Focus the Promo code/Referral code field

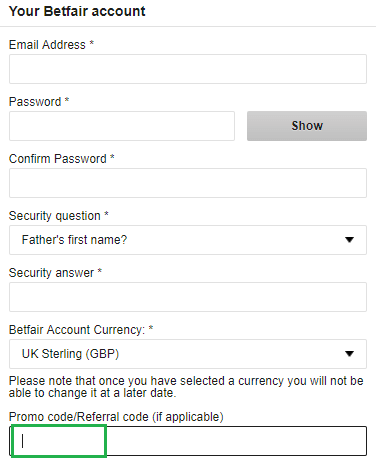point(188,441)
